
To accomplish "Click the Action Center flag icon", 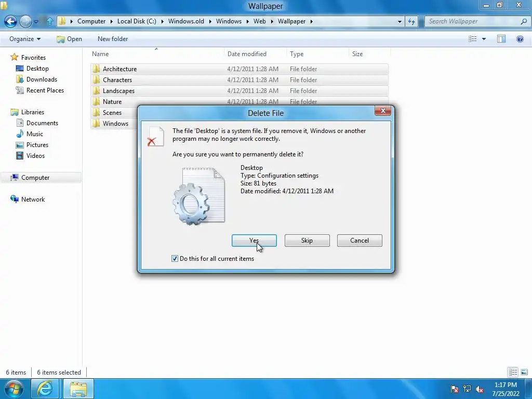I will (x=454, y=389).
